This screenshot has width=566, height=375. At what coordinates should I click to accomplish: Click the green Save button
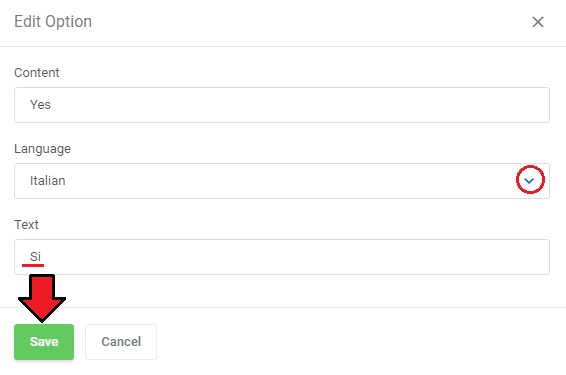tap(44, 342)
